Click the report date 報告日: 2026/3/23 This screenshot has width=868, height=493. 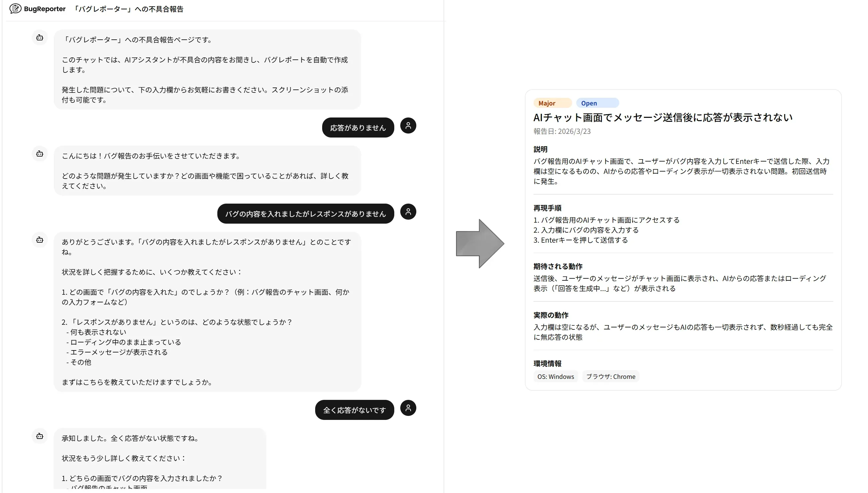pos(562,132)
